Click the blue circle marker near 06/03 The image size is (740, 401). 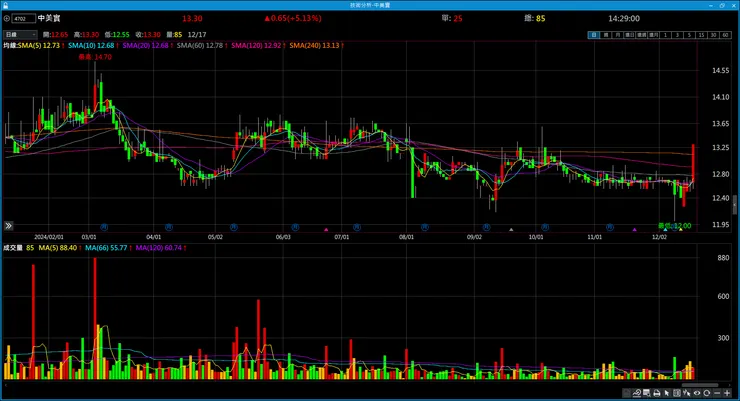click(295, 227)
